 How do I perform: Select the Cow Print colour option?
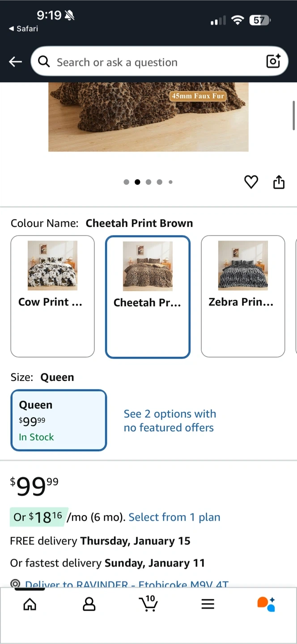(x=52, y=296)
